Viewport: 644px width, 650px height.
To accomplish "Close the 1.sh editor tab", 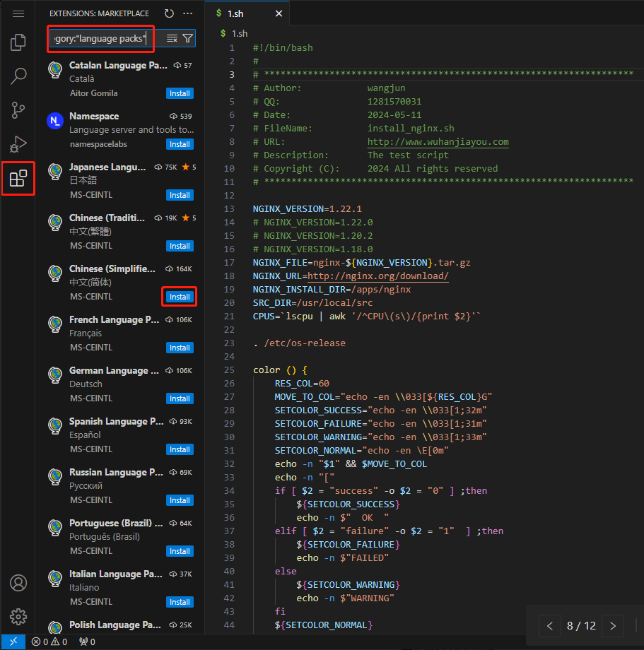I will 279,13.
